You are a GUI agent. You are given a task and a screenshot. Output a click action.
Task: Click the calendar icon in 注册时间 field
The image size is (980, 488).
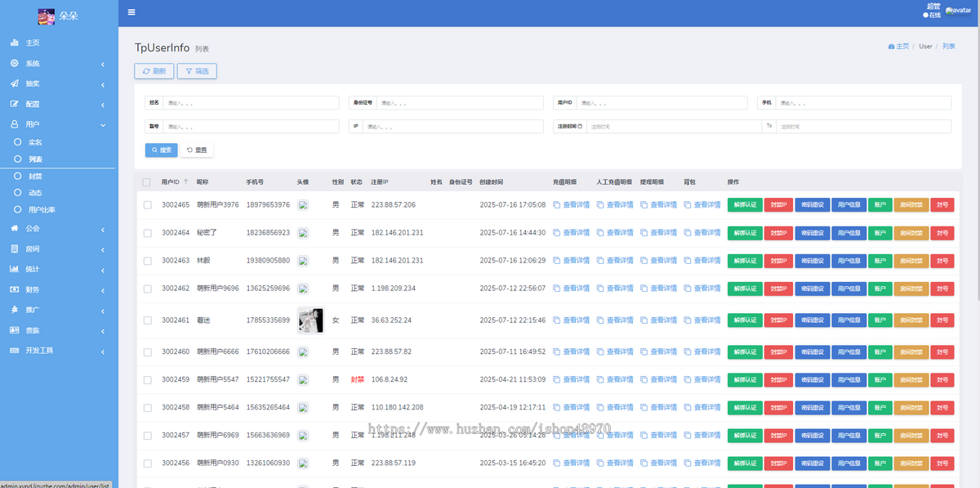tap(580, 127)
